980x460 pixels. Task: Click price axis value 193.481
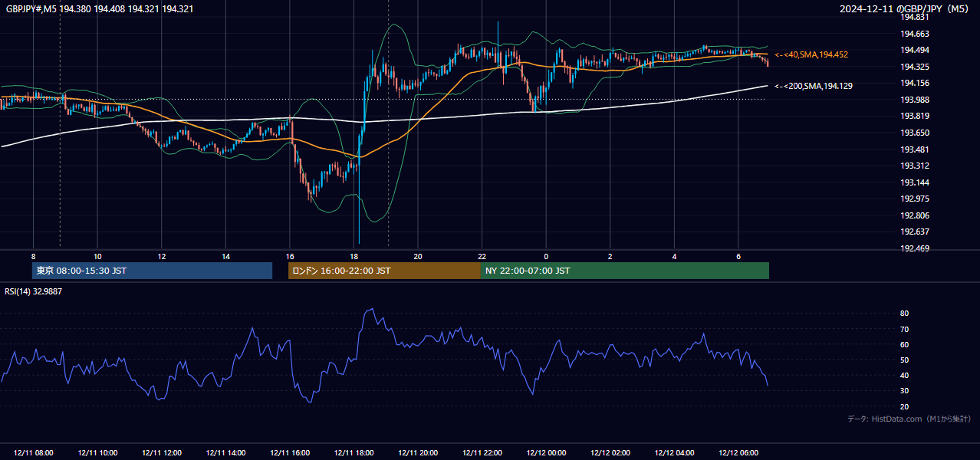pyautogui.click(x=914, y=149)
